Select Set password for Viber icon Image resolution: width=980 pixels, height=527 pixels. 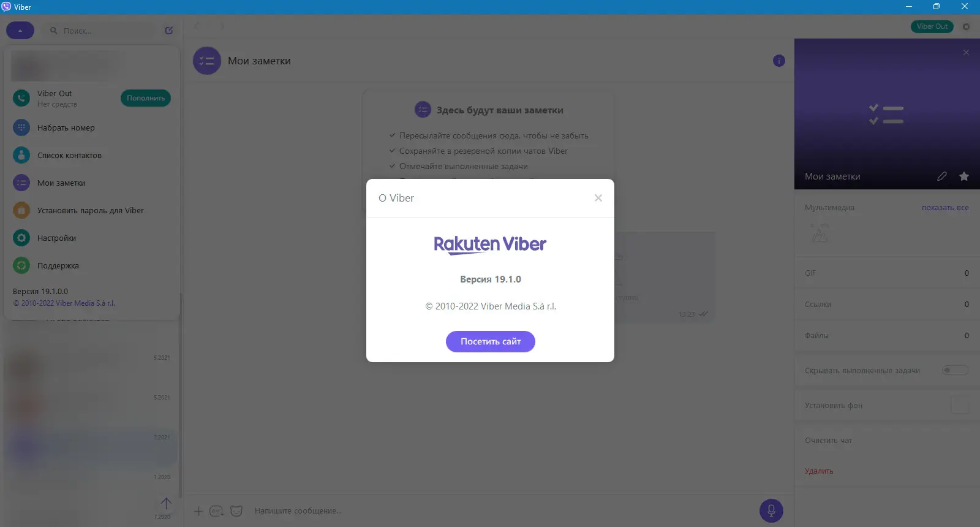coord(21,210)
